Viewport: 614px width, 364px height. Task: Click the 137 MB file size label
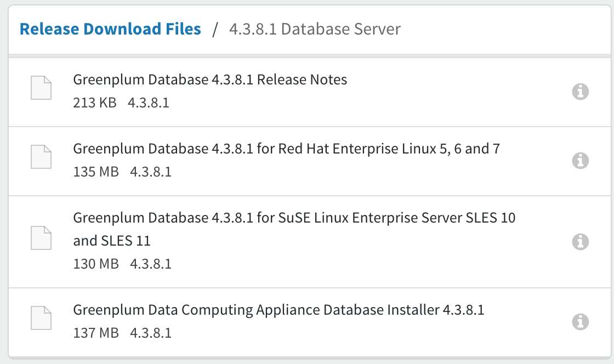[x=96, y=333]
